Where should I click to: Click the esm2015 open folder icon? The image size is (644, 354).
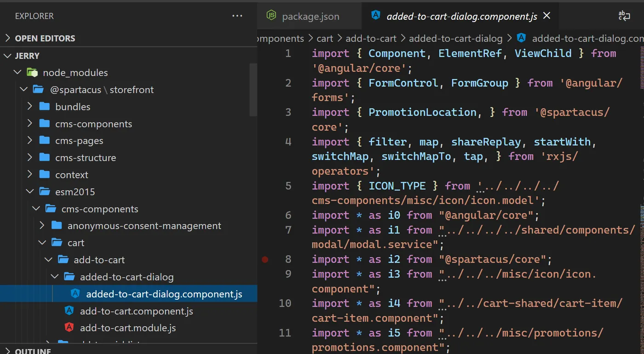[45, 191]
